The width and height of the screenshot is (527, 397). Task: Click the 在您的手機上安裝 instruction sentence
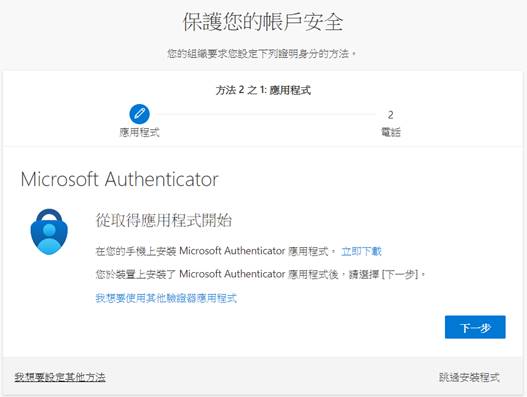[215, 251]
